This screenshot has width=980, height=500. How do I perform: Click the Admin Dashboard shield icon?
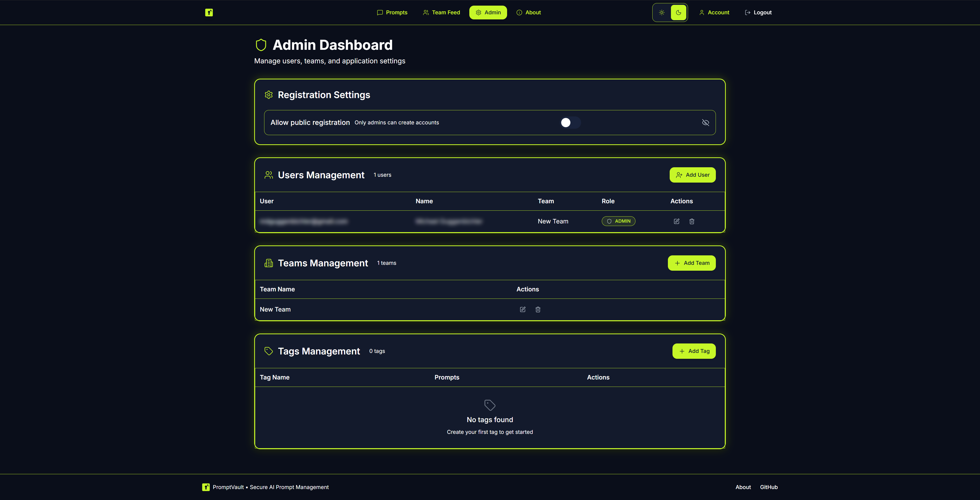[261, 45]
